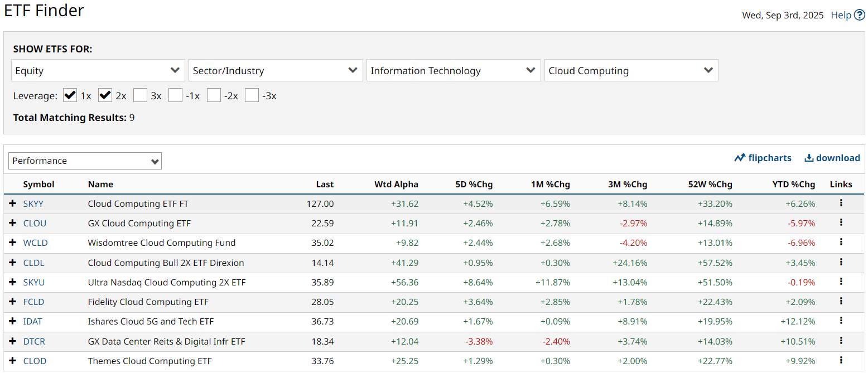Expand the SKYU row plus sign

tap(13, 282)
